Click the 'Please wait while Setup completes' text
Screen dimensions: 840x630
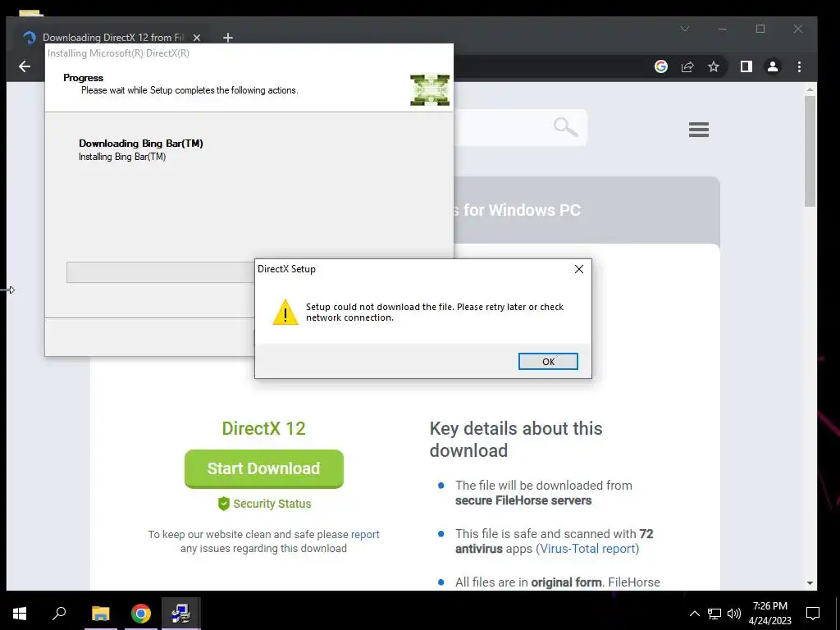click(x=189, y=90)
